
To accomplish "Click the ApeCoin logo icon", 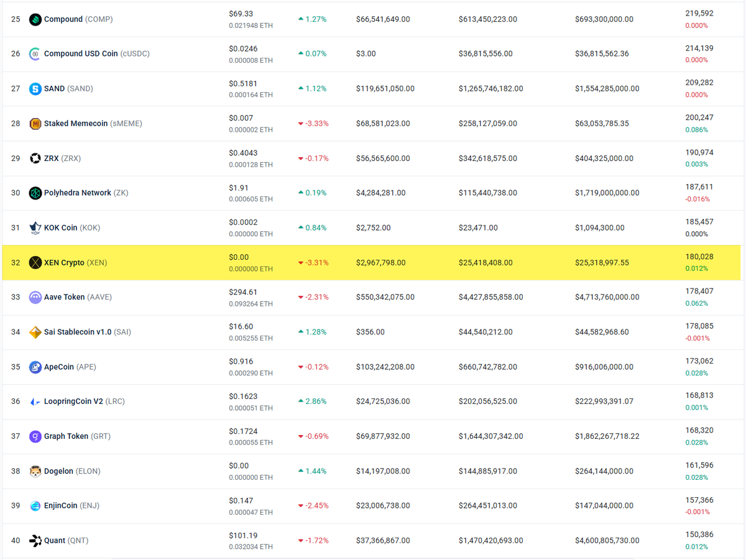I will 35,367.
